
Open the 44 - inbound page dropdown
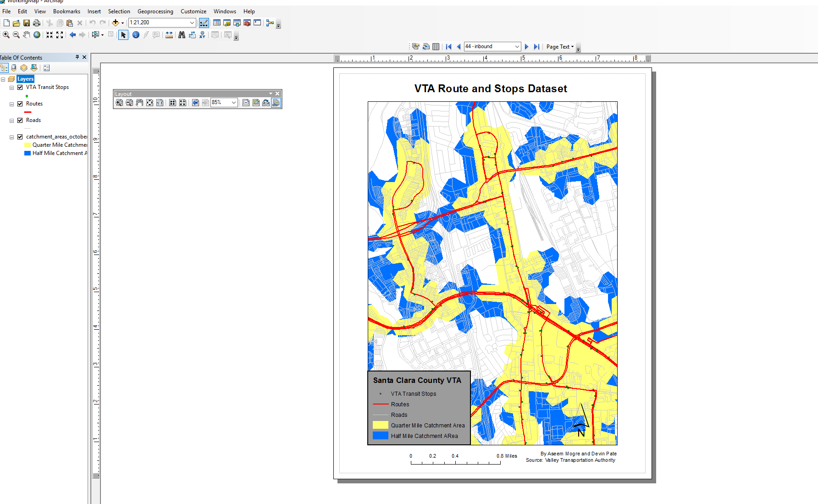(x=517, y=47)
